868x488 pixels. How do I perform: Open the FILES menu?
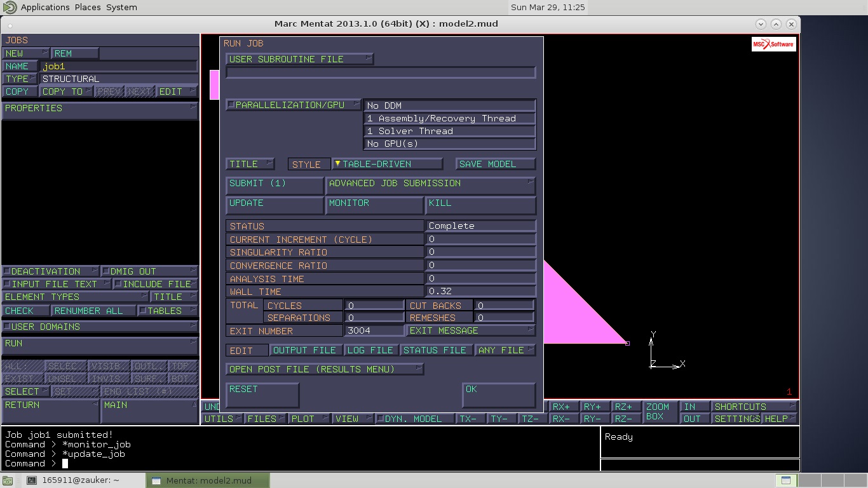click(x=265, y=419)
